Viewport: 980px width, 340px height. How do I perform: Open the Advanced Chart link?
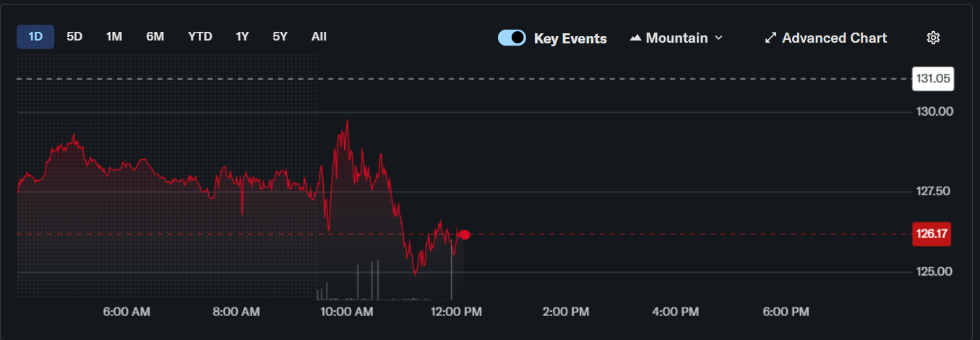834,38
